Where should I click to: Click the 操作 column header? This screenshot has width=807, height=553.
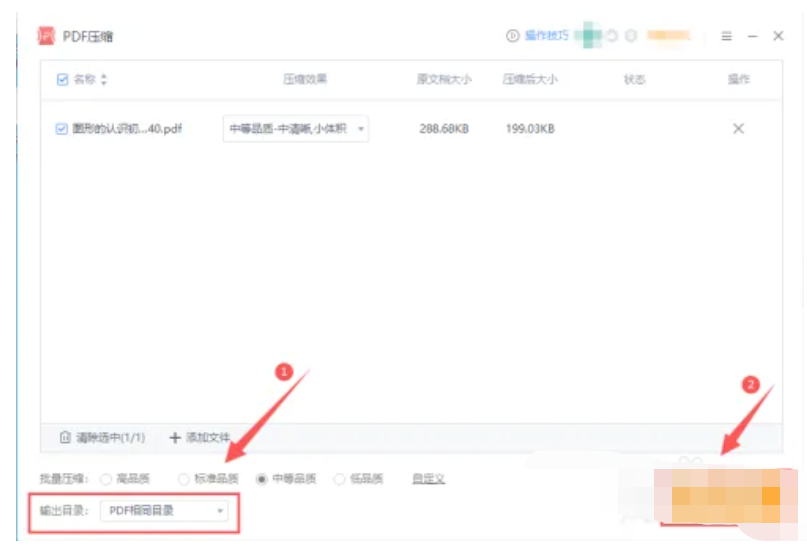click(739, 79)
